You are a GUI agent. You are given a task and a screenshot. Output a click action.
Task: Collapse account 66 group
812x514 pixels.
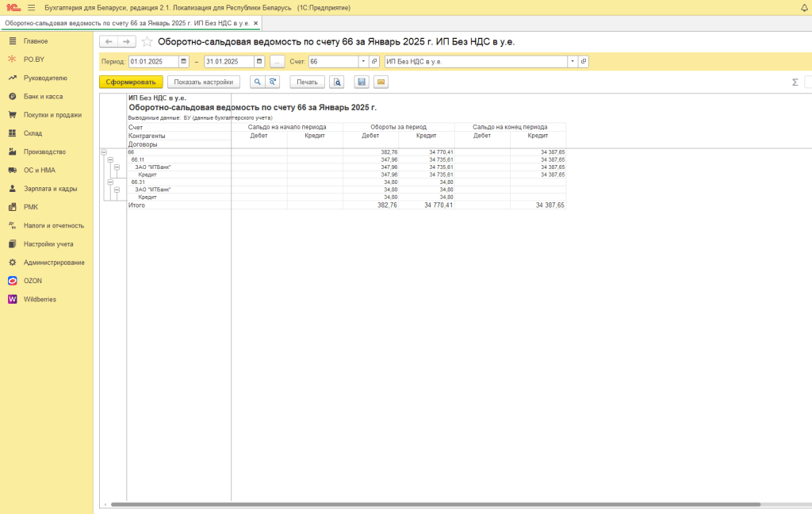pyautogui.click(x=104, y=152)
